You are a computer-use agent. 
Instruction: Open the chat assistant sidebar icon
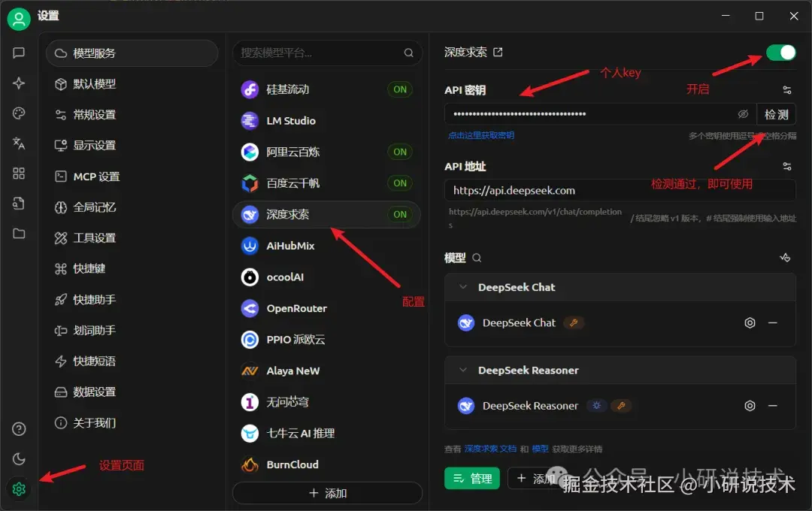click(19, 53)
